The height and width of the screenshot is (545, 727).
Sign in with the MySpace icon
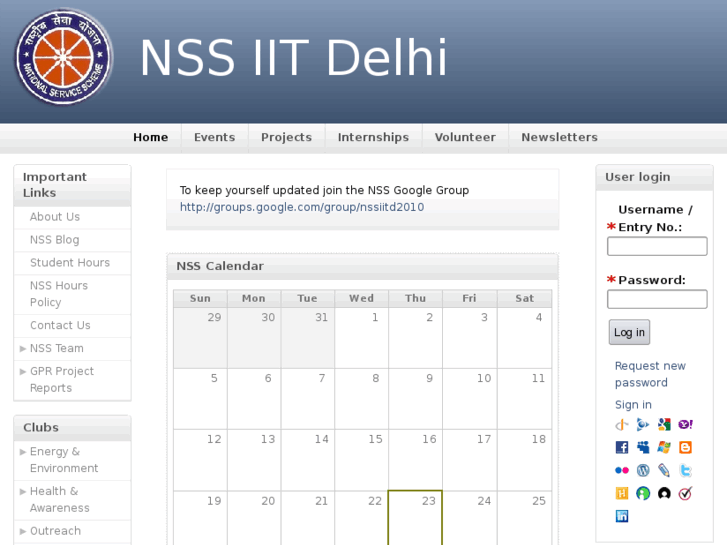(643, 447)
